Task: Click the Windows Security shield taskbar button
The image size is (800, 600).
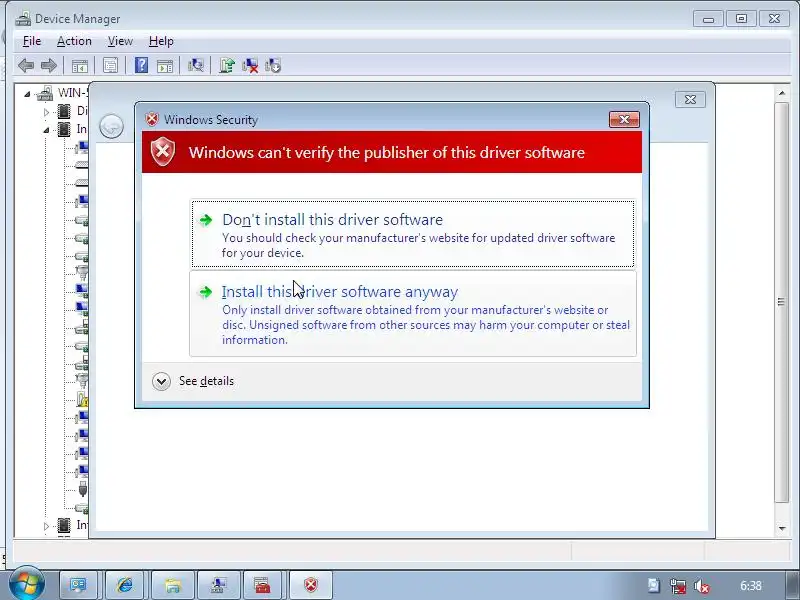Action: (x=311, y=585)
